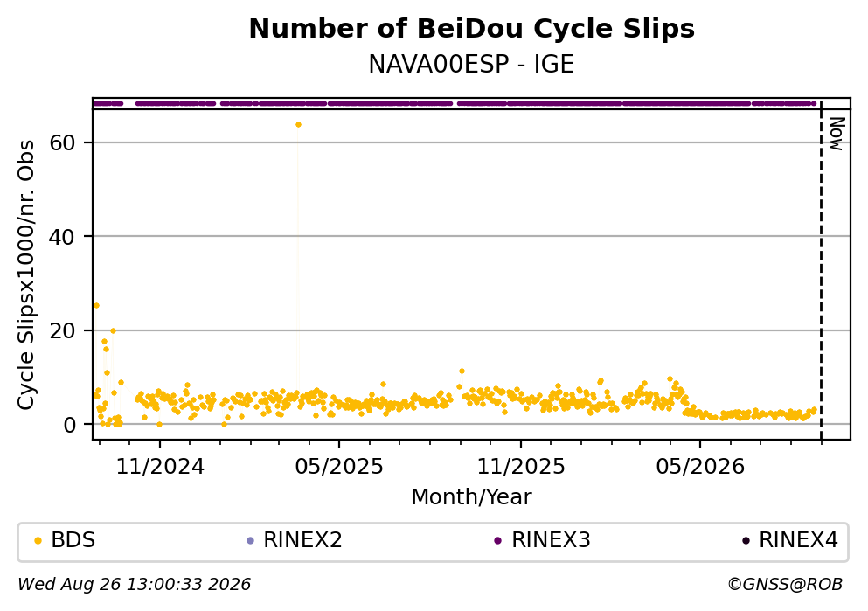Image resolution: width=868 pixels, height=611 pixels.
Task: Click the data point near 25 at chart start
Action: pos(96,306)
